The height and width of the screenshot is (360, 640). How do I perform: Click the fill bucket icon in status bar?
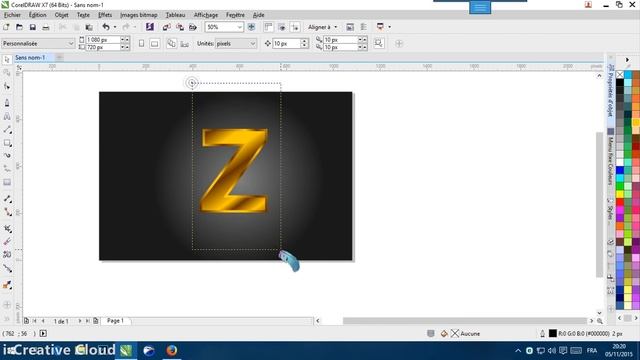point(444,333)
